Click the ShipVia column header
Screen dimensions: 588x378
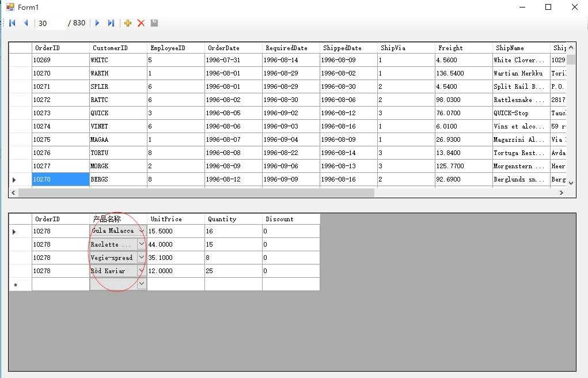coord(406,48)
